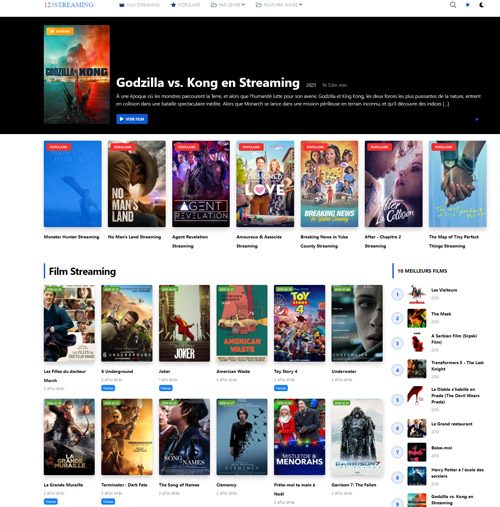Click the Godzilla vs. Kong banner poster
The width and height of the screenshot is (500, 507).
tap(77, 74)
